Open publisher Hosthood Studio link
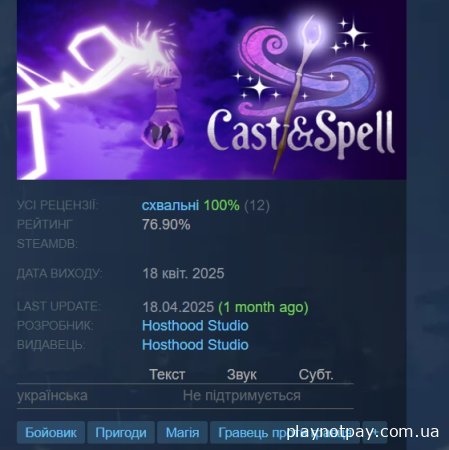 coord(195,345)
